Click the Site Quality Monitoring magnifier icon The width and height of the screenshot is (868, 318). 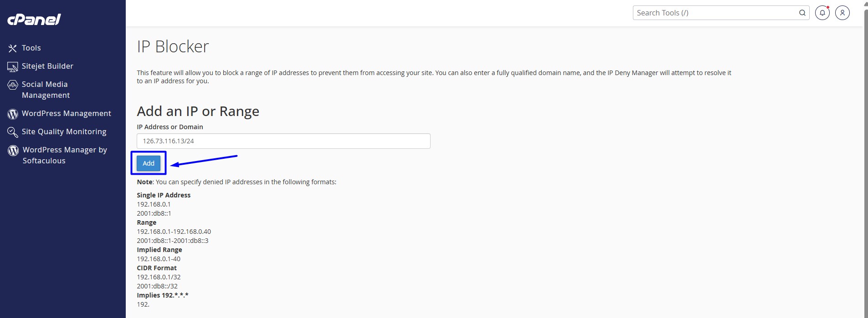click(x=13, y=132)
